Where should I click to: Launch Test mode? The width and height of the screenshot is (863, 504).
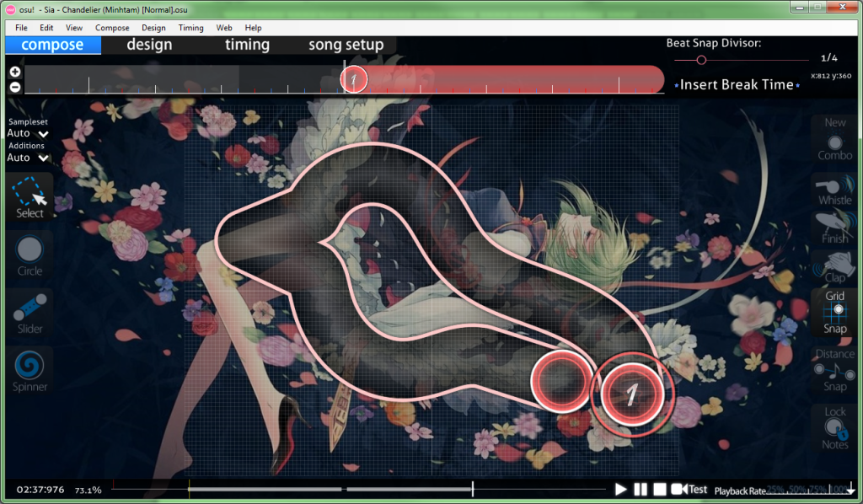click(x=689, y=489)
